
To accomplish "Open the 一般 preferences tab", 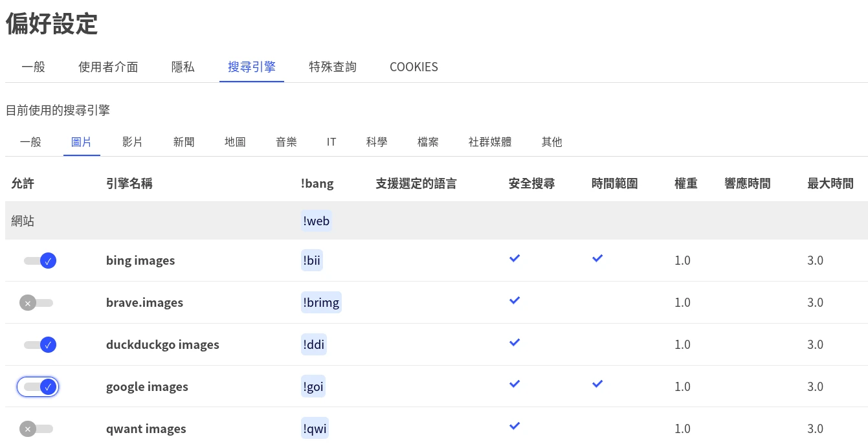I will click(x=33, y=67).
